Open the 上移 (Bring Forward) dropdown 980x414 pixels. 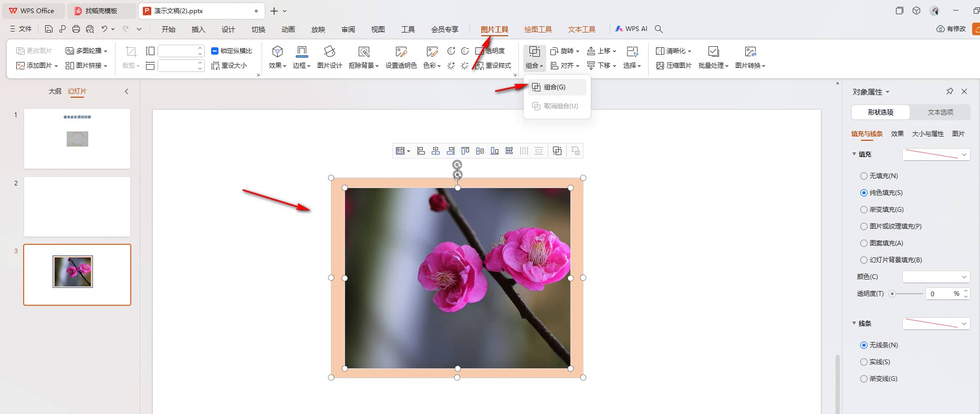601,51
